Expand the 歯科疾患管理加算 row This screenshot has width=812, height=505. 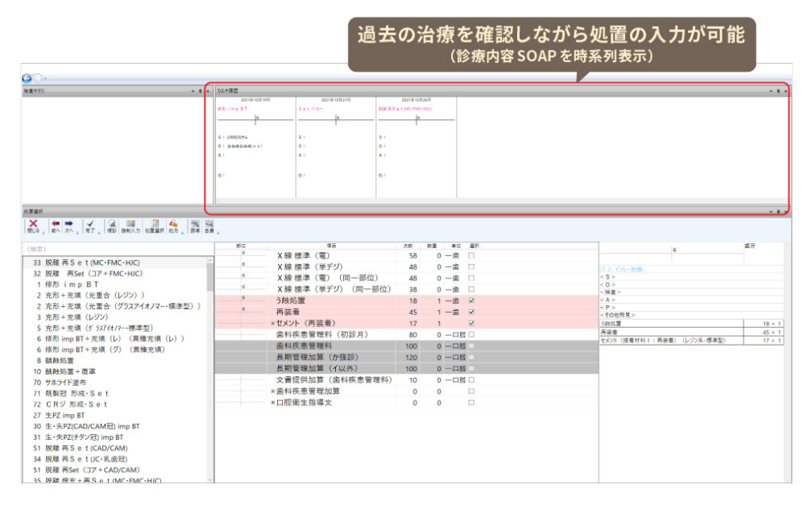click(272, 391)
